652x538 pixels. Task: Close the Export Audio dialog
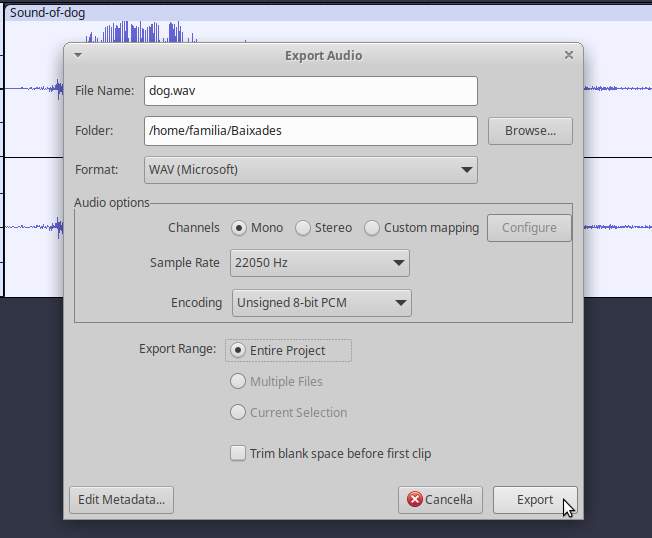pos(569,55)
